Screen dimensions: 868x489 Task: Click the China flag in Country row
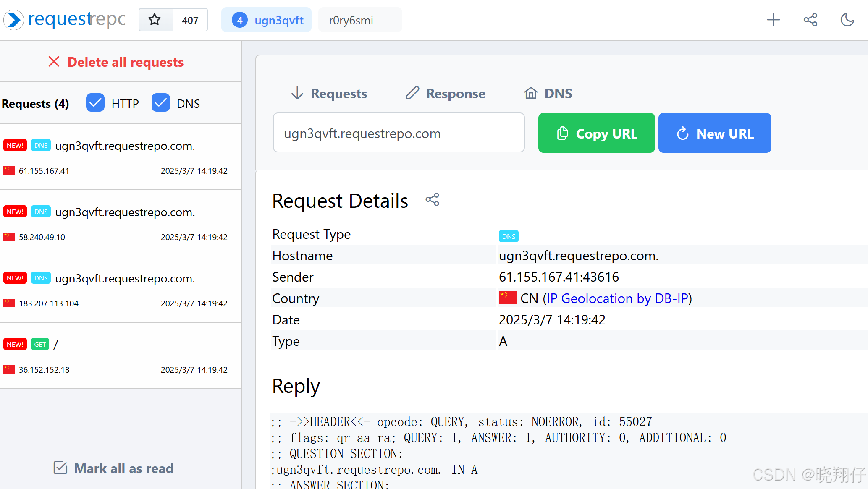click(507, 298)
